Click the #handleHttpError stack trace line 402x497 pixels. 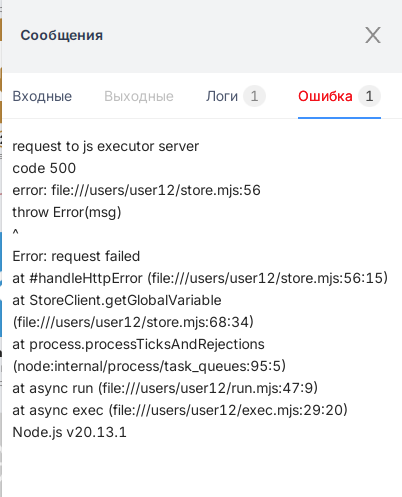point(200,278)
